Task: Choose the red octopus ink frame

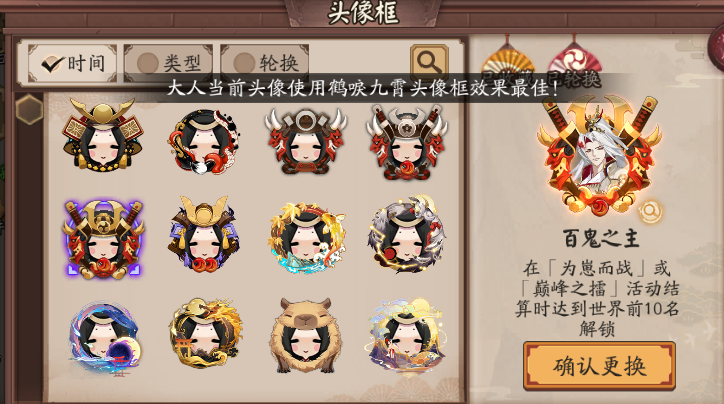Action: pyautogui.click(x=204, y=141)
